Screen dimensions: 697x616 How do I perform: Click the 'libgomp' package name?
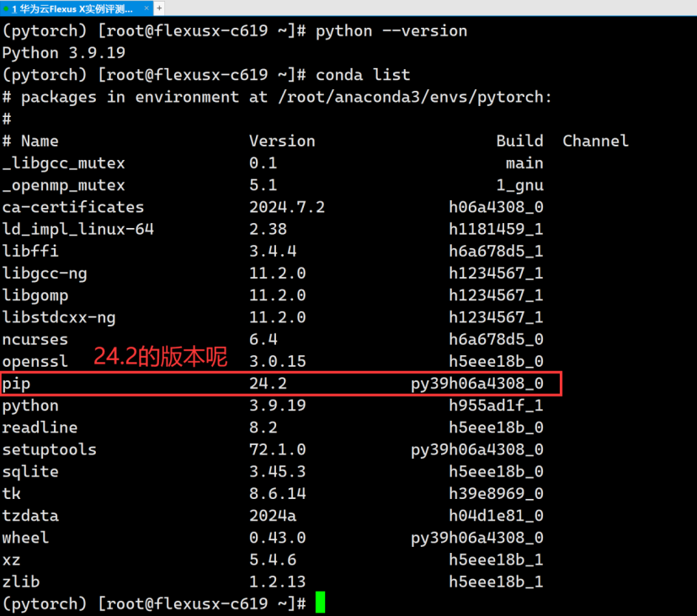pyautogui.click(x=35, y=295)
